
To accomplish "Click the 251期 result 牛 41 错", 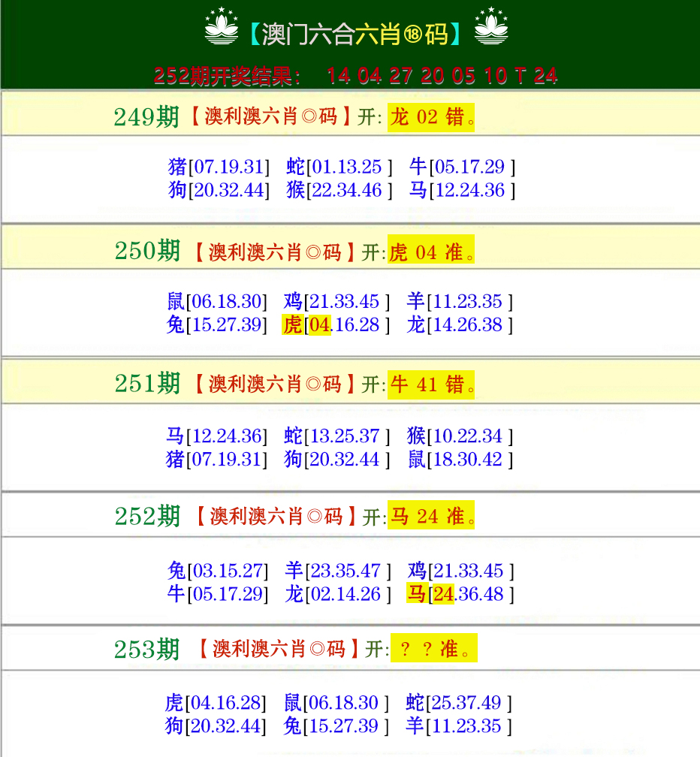I will [x=431, y=385].
